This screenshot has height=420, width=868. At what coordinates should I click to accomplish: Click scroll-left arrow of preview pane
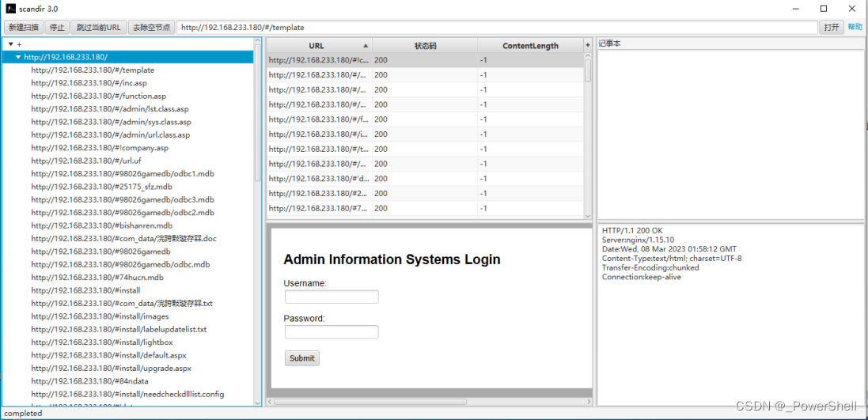(270, 402)
